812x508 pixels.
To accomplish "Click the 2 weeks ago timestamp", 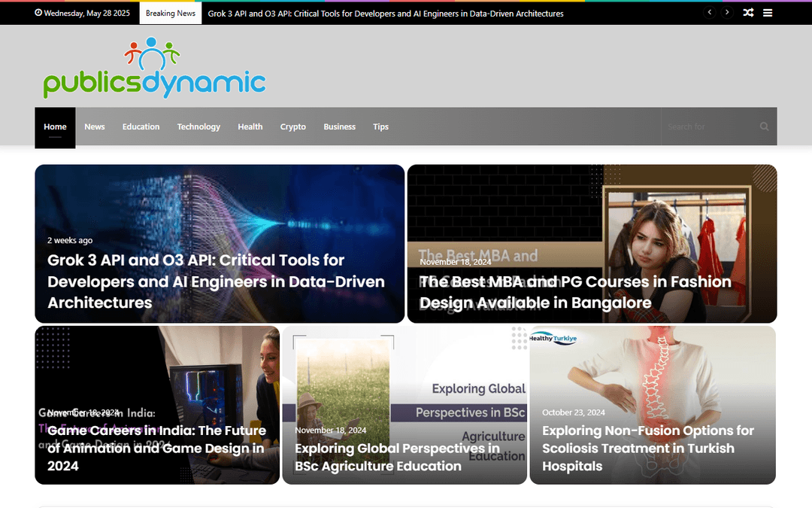I will 70,240.
